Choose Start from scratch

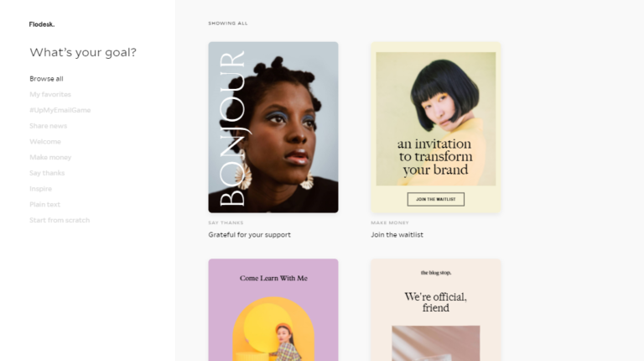pyautogui.click(x=60, y=220)
